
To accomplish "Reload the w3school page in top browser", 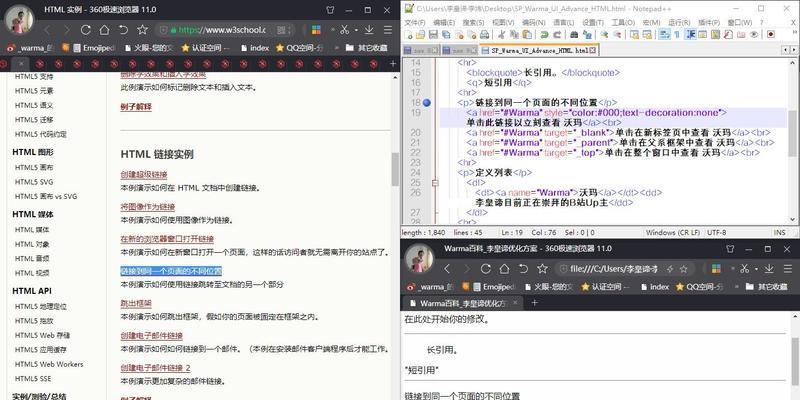I will (x=85, y=30).
